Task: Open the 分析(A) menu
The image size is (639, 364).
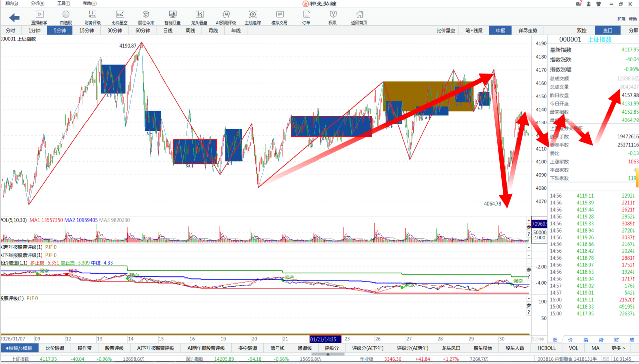Action: [38, 3]
